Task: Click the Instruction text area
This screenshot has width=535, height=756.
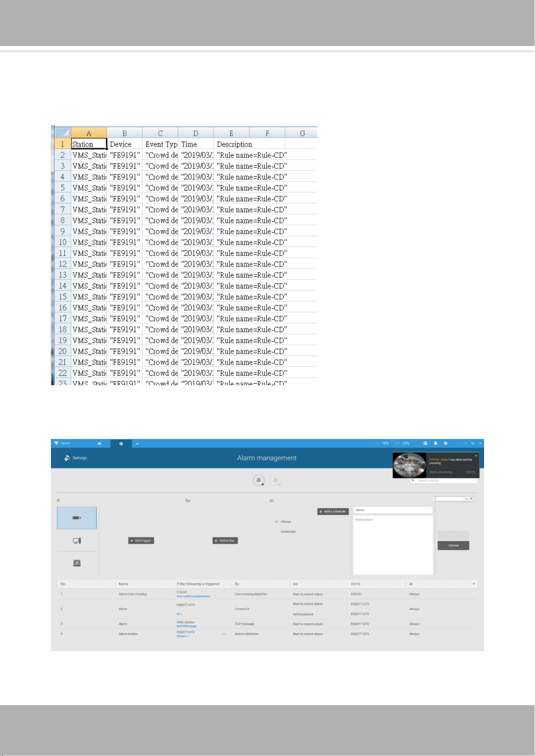Action: tap(393, 545)
